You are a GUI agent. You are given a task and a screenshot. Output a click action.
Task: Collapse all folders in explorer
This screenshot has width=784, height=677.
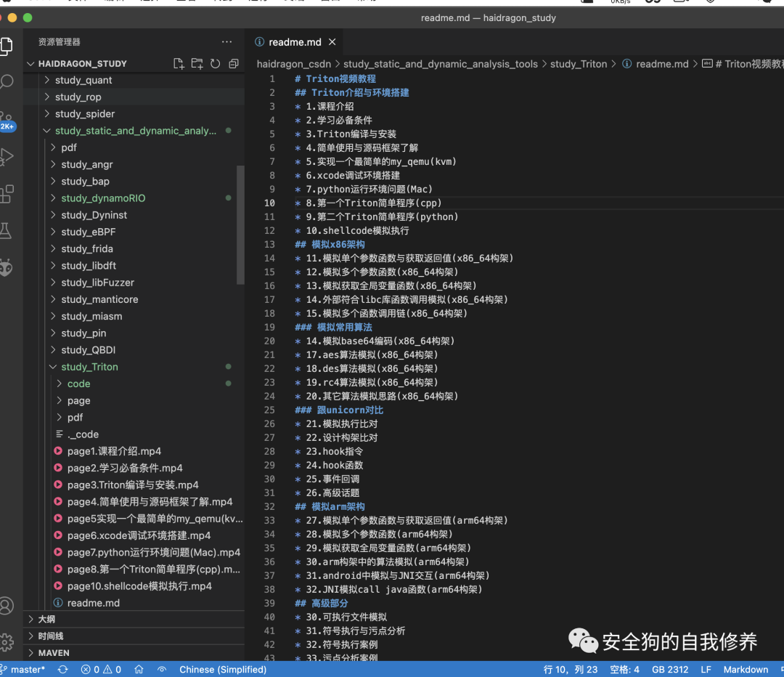click(x=234, y=63)
